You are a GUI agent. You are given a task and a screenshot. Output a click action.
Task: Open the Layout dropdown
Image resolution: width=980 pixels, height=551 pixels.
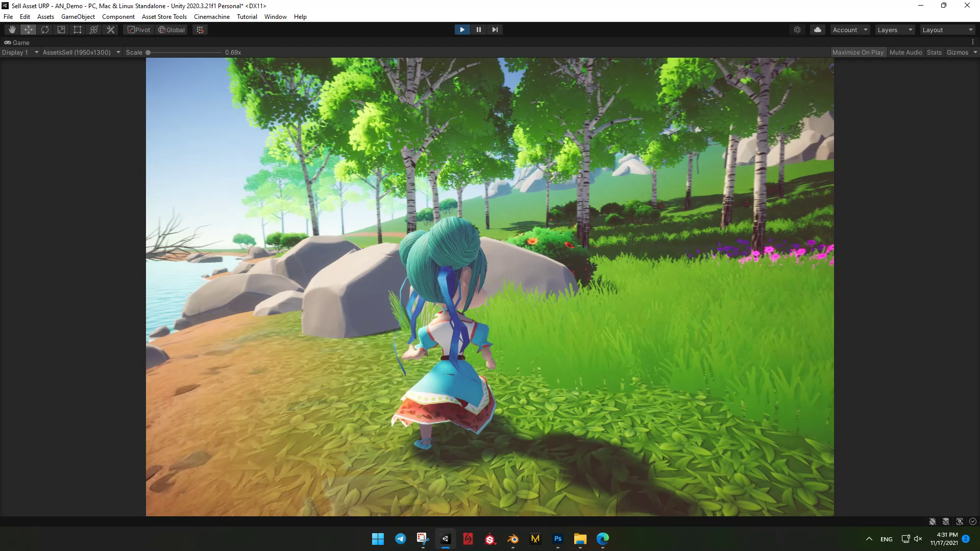(x=947, y=30)
